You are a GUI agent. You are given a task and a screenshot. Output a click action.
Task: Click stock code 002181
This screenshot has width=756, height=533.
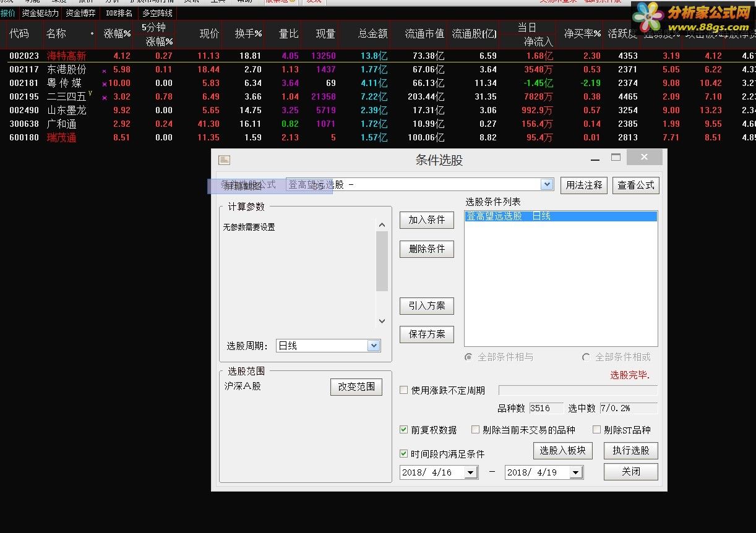(24, 83)
